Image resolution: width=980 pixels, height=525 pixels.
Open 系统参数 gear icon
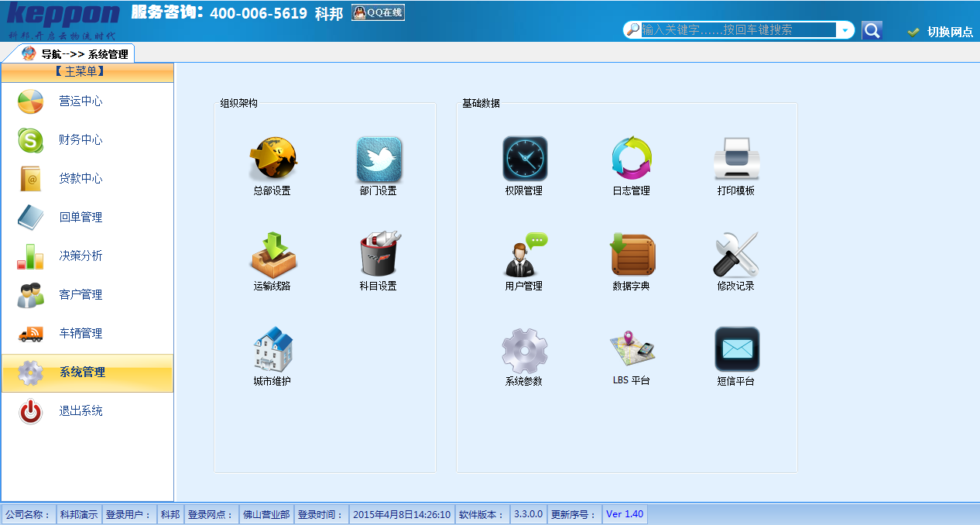(x=524, y=350)
